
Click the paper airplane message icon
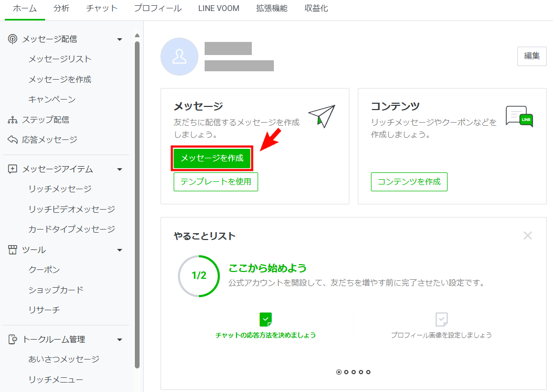(321, 116)
